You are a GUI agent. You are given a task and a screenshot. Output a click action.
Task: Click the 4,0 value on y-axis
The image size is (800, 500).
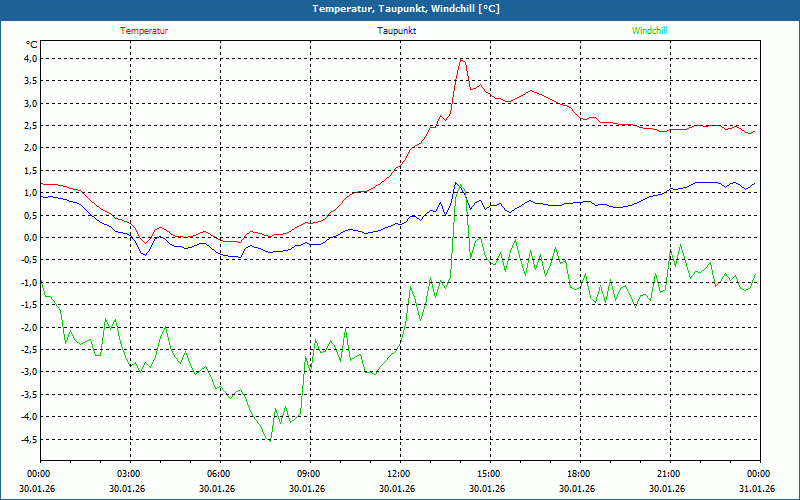tap(29, 59)
